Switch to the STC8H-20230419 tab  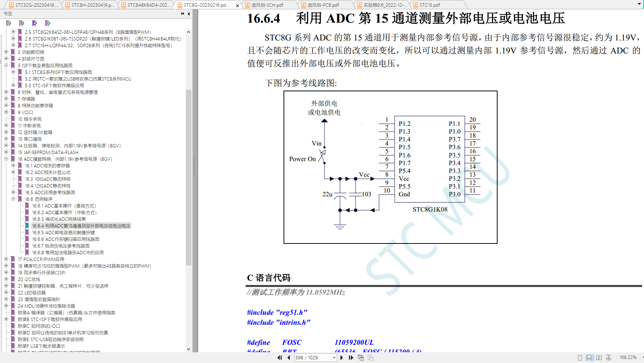(90, 5)
